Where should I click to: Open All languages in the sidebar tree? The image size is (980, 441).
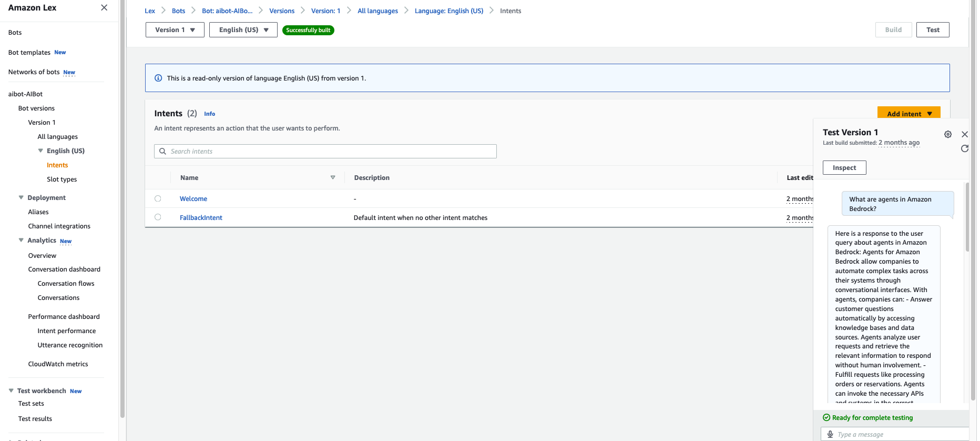58,137
